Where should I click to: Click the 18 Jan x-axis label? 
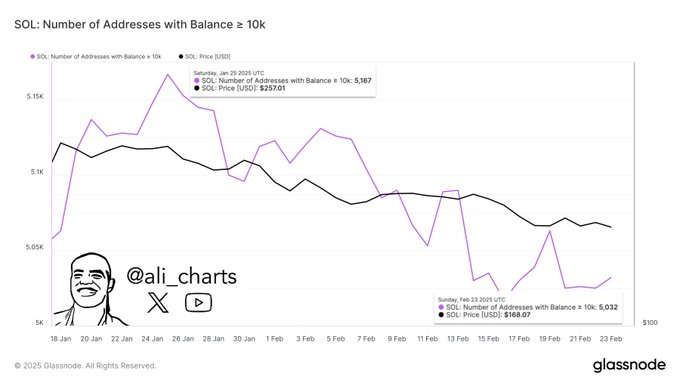click(x=61, y=339)
